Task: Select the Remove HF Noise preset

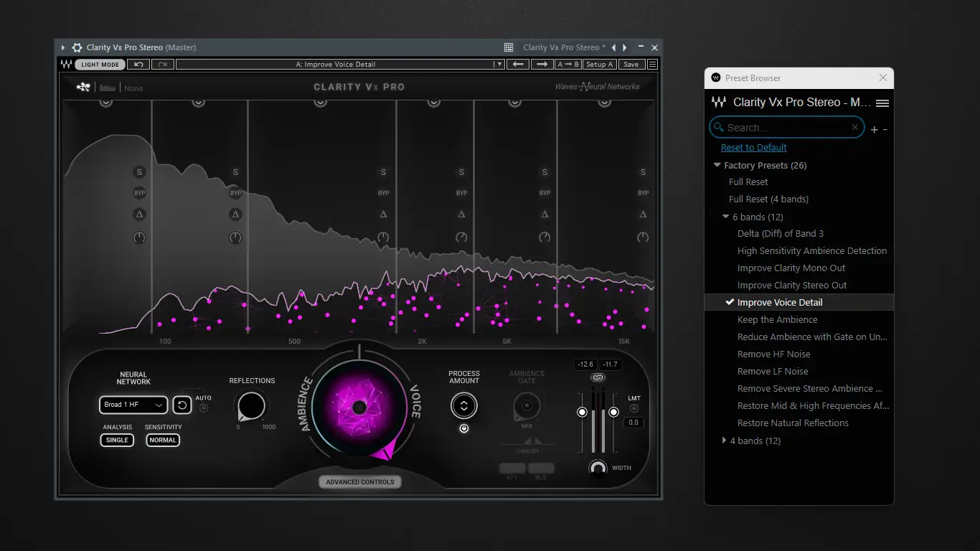Action: (x=774, y=354)
